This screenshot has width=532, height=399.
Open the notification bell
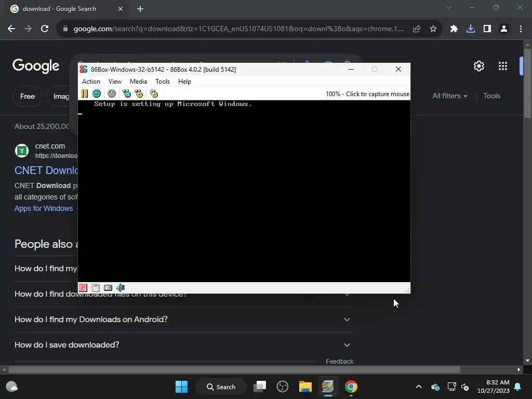(518, 387)
